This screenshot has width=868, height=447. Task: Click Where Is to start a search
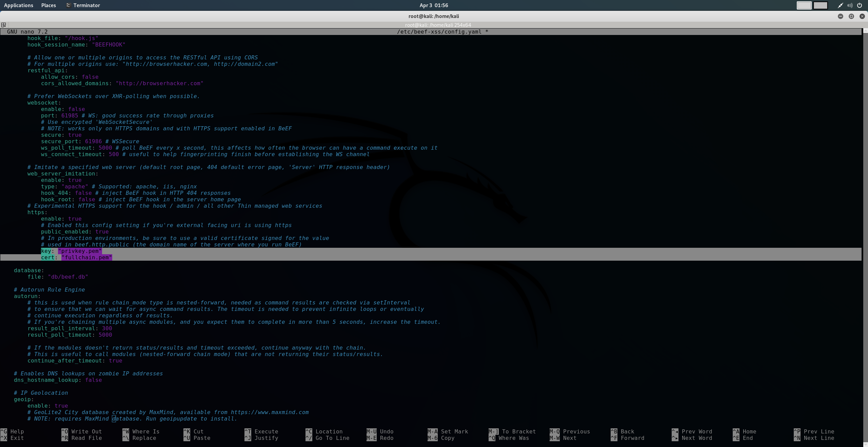point(146,432)
